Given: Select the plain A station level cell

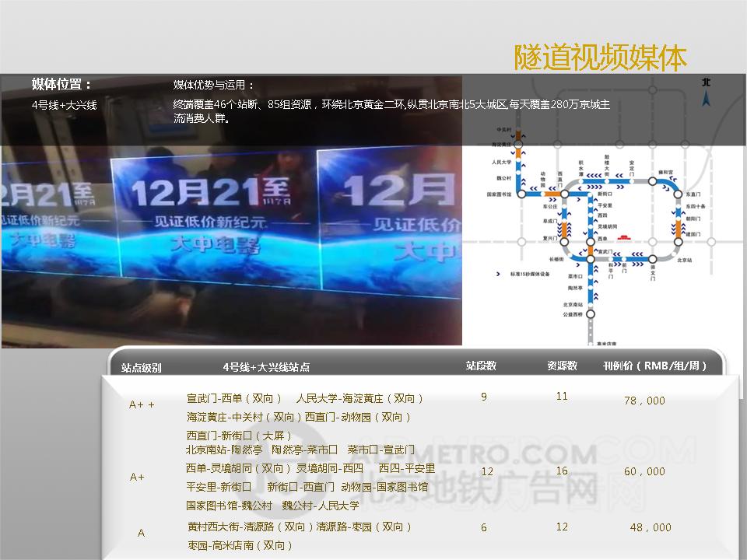Looking at the screenshot, I should 141,533.
